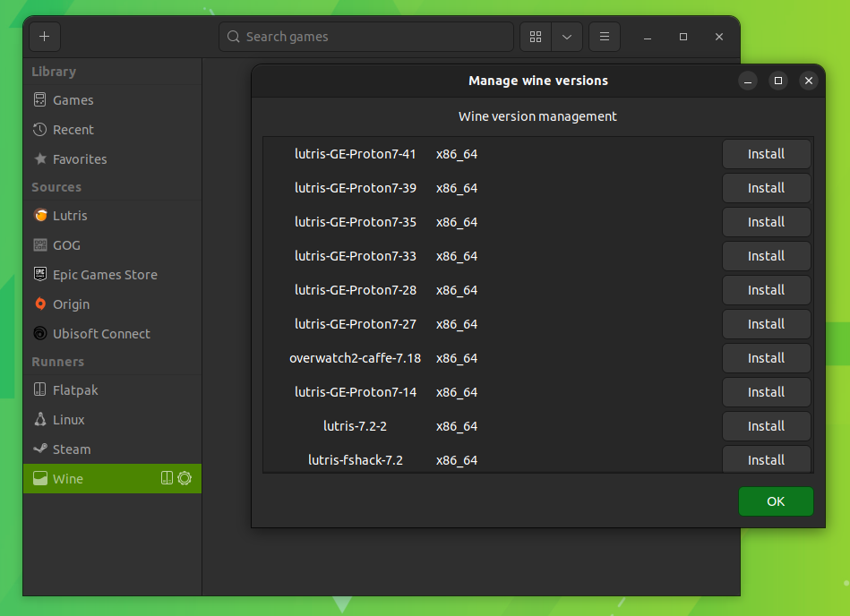Minimize the main Lutris window
This screenshot has width=850, height=616.
point(648,37)
